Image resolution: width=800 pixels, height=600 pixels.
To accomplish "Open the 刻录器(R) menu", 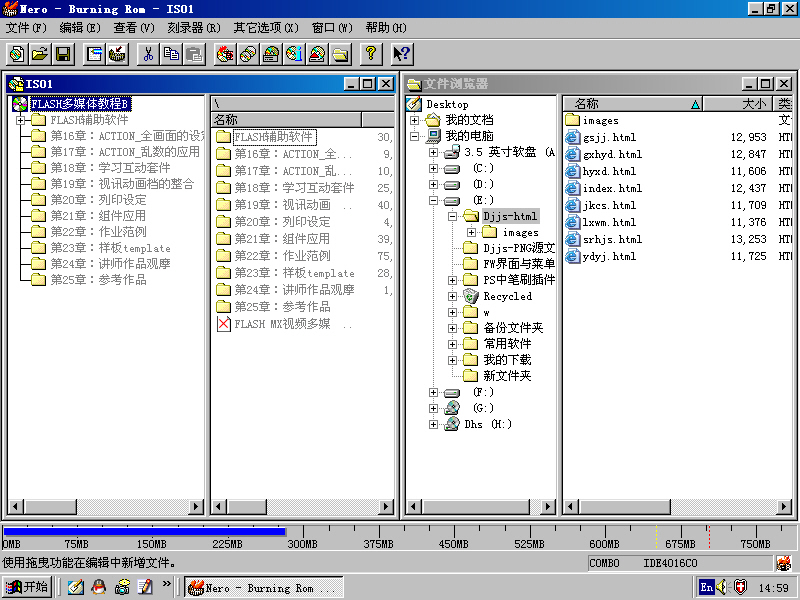I will (194, 28).
